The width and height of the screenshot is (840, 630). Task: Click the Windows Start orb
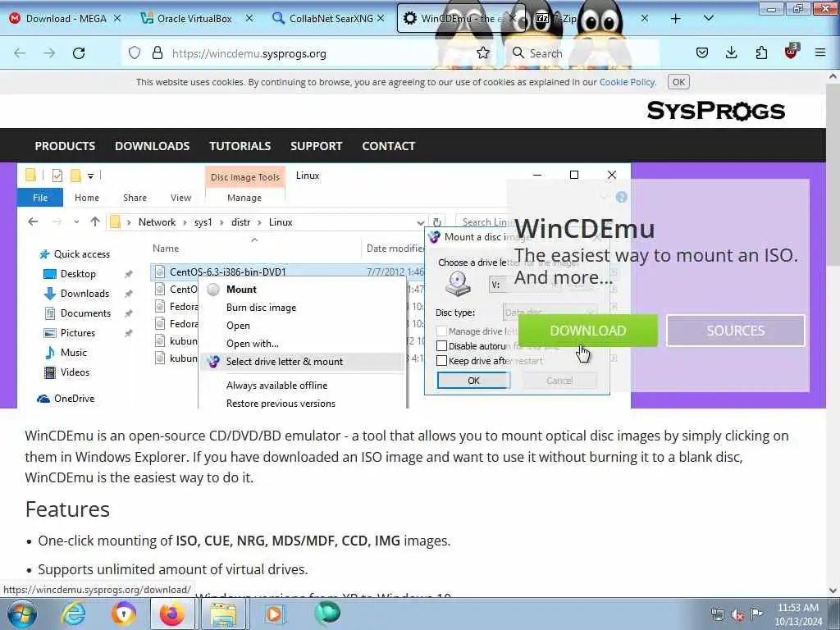click(x=22, y=614)
